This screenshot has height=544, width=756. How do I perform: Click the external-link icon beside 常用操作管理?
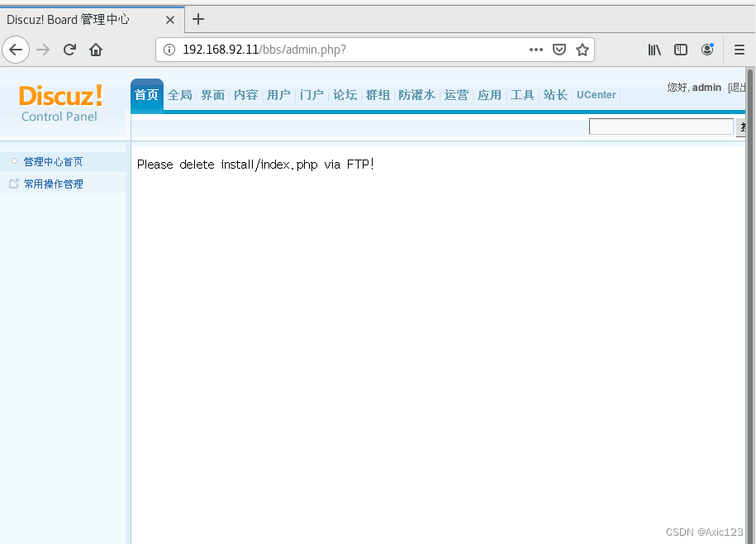14,184
